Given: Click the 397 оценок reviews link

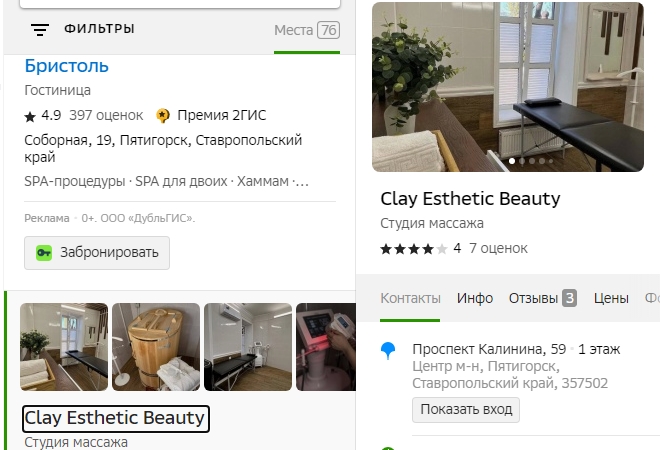Looking at the screenshot, I should pos(106,115).
